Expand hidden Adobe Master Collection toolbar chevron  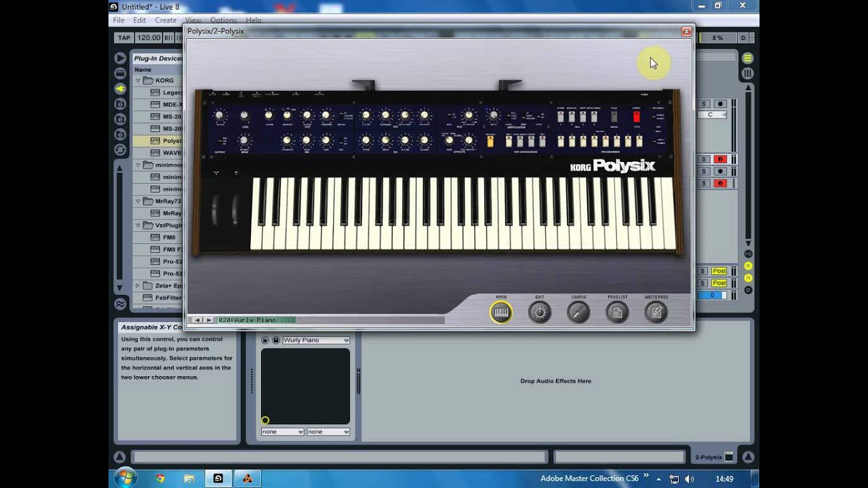646,476
